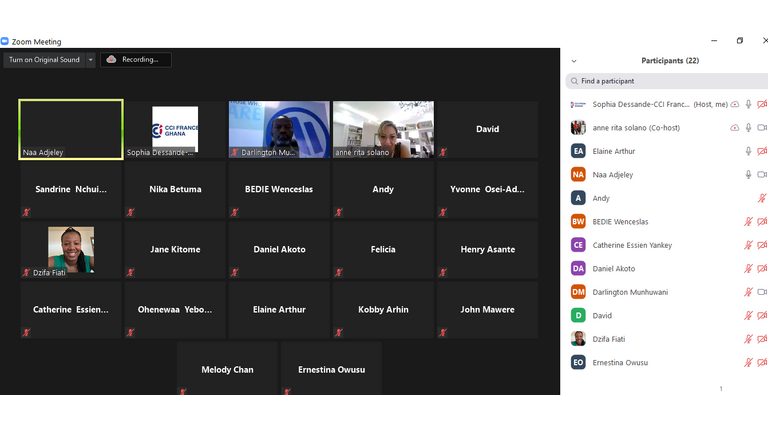The width and height of the screenshot is (768, 432).
Task: Select Catherine Essien Yankey in participants list
Action: (632, 245)
